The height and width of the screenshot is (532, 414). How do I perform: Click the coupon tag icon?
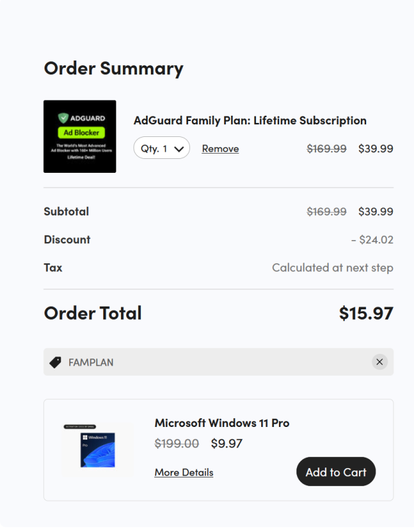pyautogui.click(x=55, y=362)
